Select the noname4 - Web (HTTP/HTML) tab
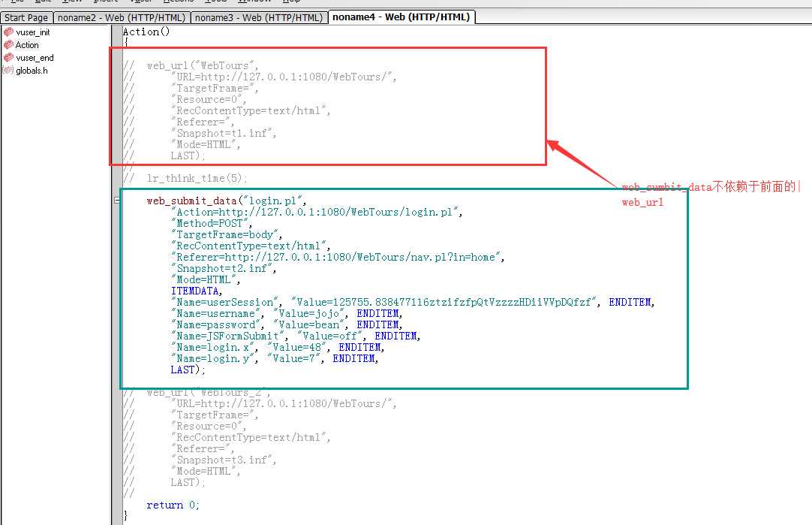Viewport: 812px width, 525px height. pyautogui.click(x=401, y=17)
